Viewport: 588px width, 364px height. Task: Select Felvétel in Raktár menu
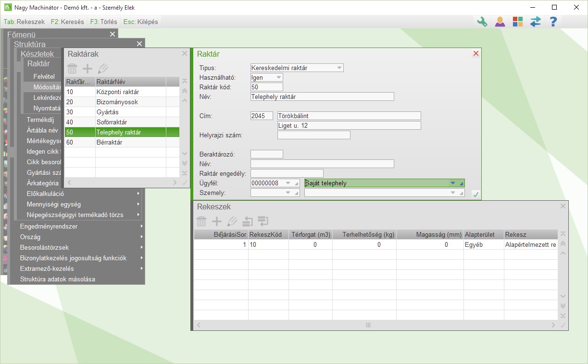(44, 76)
